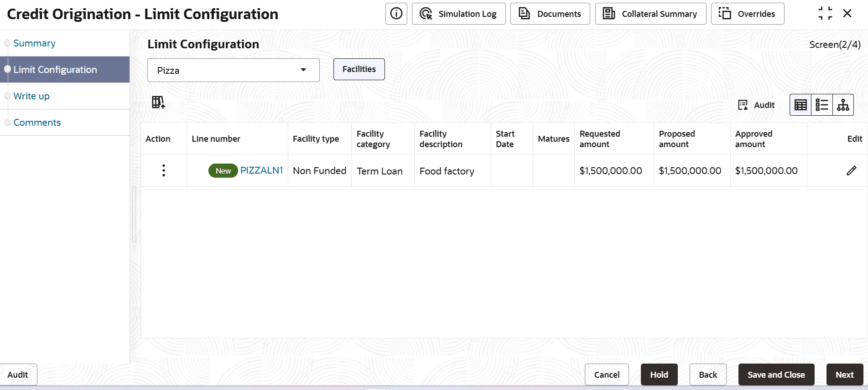Switch to hierarchy tree view
This screenshot has height=390, width=868.
click(x=843, y=105)
